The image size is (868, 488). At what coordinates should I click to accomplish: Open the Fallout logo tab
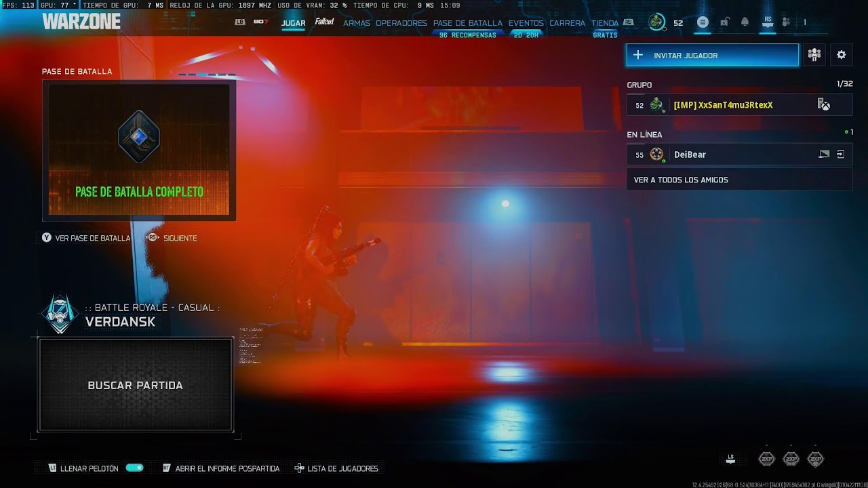coord(324,22)
